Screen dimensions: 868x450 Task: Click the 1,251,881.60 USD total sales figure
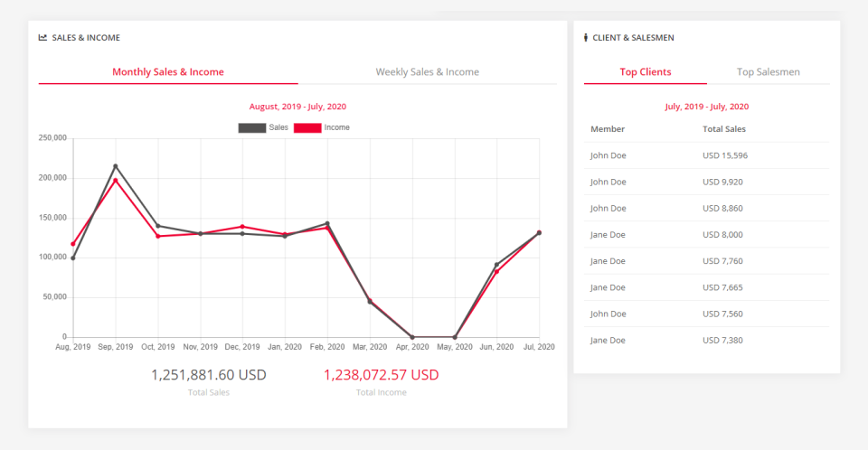(x=209, y=375)
